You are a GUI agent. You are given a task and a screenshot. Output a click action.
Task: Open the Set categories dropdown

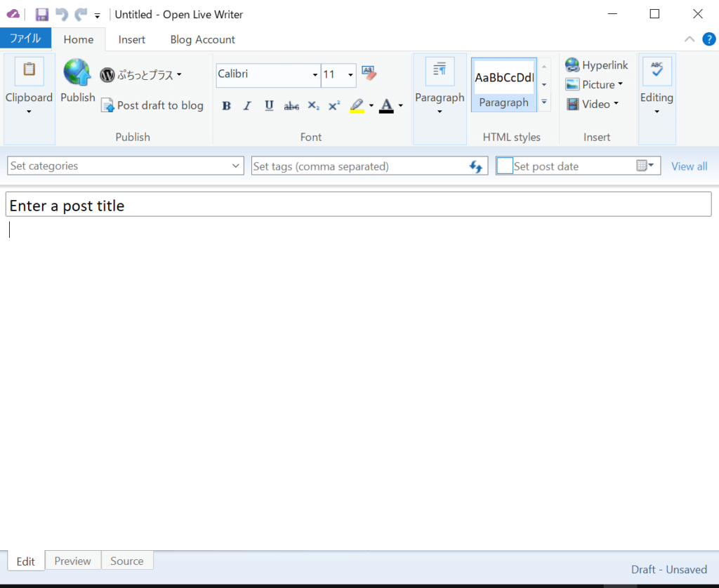(x=235, y=166)
